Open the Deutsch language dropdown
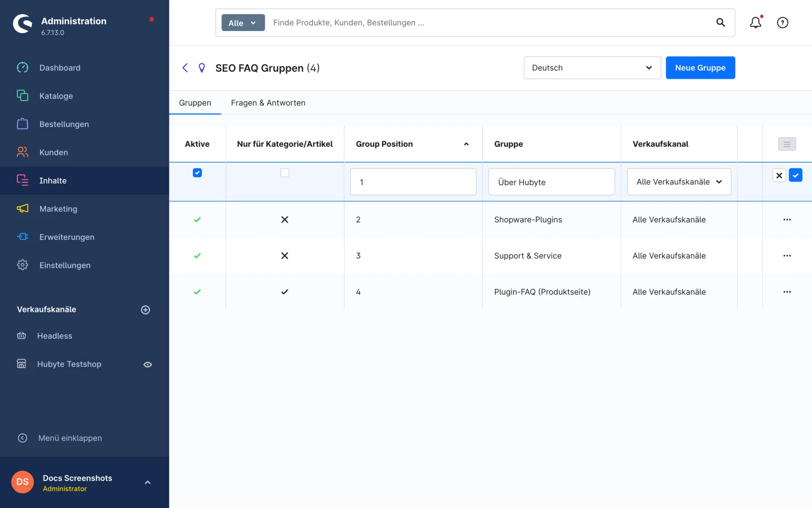The width and height of the screenshot is (812, 508). [592, 68]
